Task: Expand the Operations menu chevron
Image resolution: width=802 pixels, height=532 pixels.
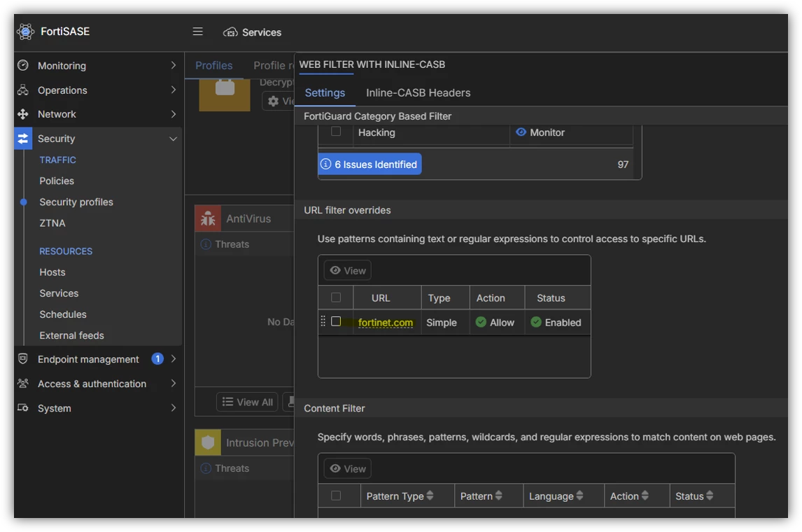Action: (174, 90)
